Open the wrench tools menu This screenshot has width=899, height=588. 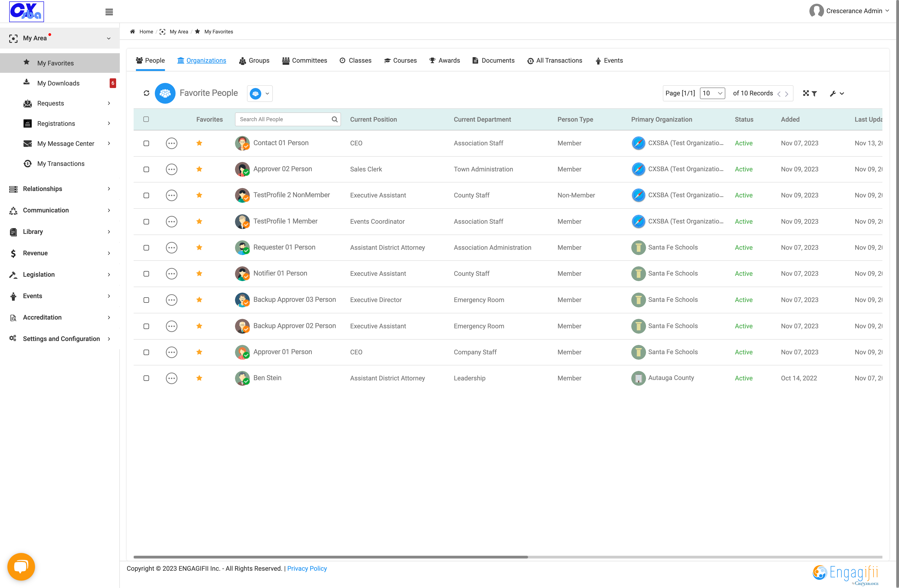pos(837,93)
